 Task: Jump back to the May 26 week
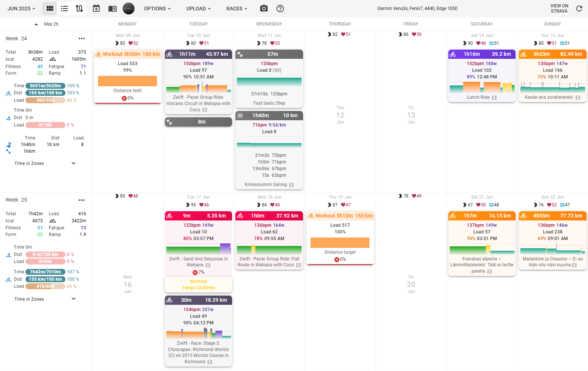[x=47, y=24]
